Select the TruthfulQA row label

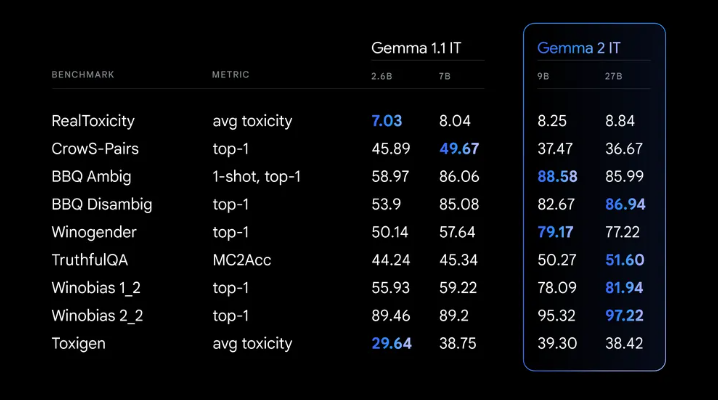[x=88, y=260]
